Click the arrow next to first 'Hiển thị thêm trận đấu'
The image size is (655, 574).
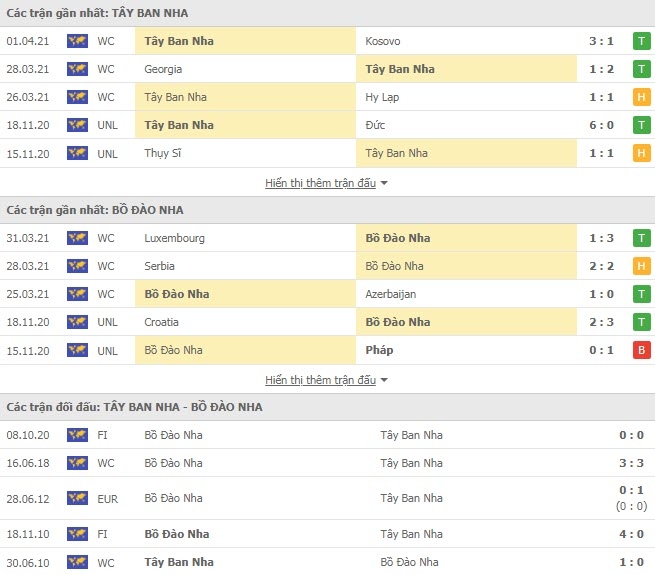(384, 183)
